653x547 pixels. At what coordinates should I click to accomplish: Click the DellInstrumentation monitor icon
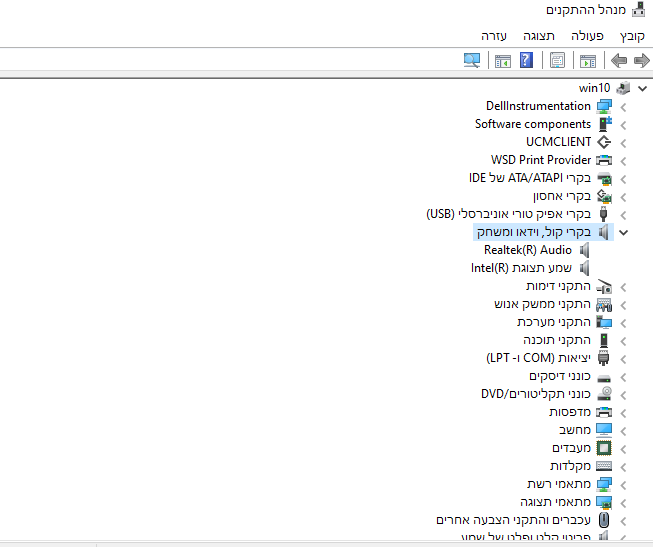point(604,106)
